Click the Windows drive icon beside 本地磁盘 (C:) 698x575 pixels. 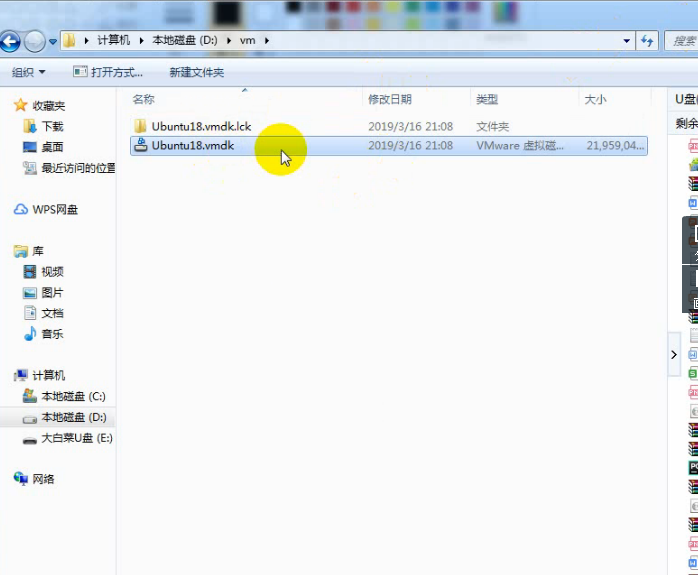tap(30, 396)
